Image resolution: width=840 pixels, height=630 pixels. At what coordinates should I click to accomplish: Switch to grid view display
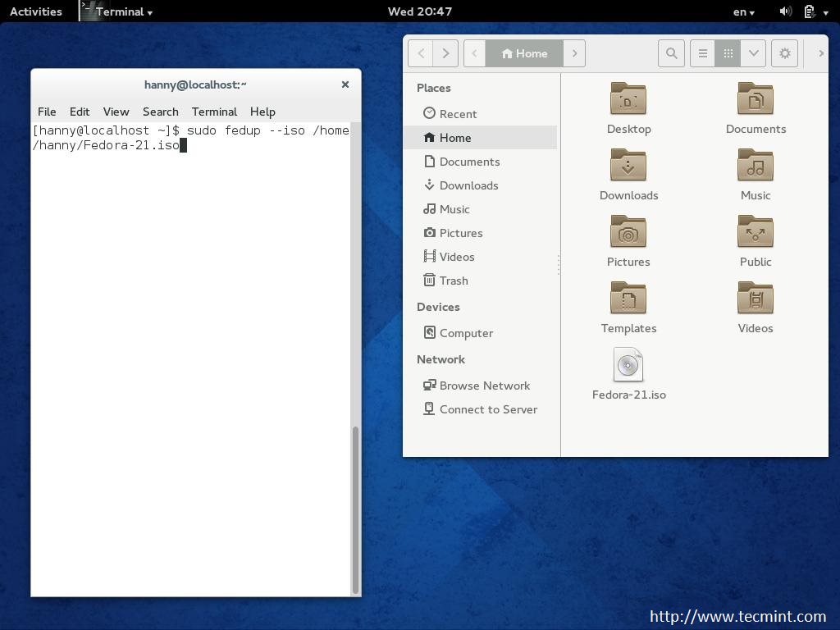coord(728,52)
